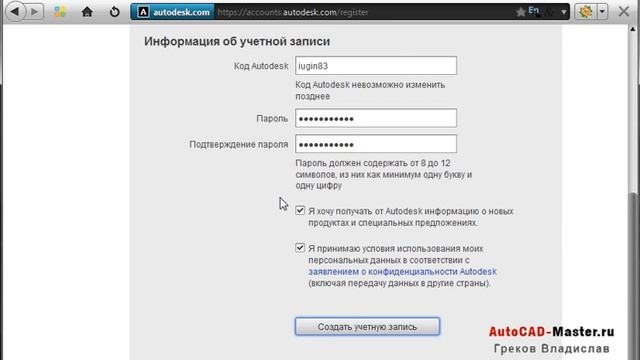Open the address bar history dropdown arrow

(564, 12)
